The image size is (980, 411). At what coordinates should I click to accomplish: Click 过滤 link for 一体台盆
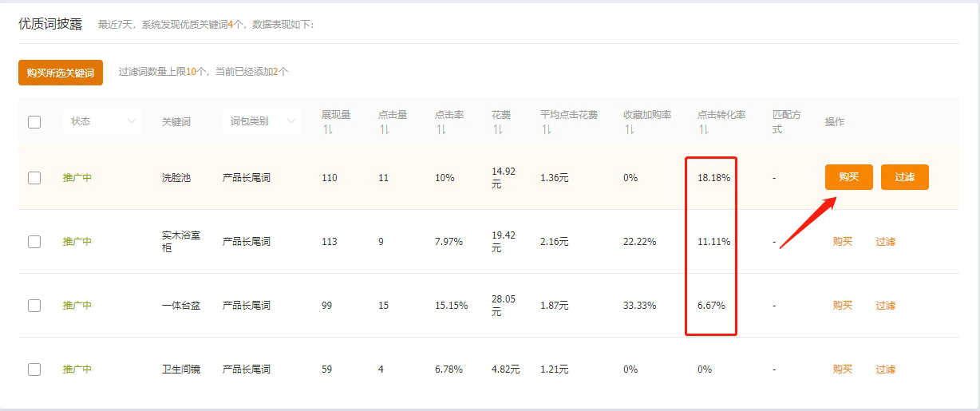coord(885,306)
